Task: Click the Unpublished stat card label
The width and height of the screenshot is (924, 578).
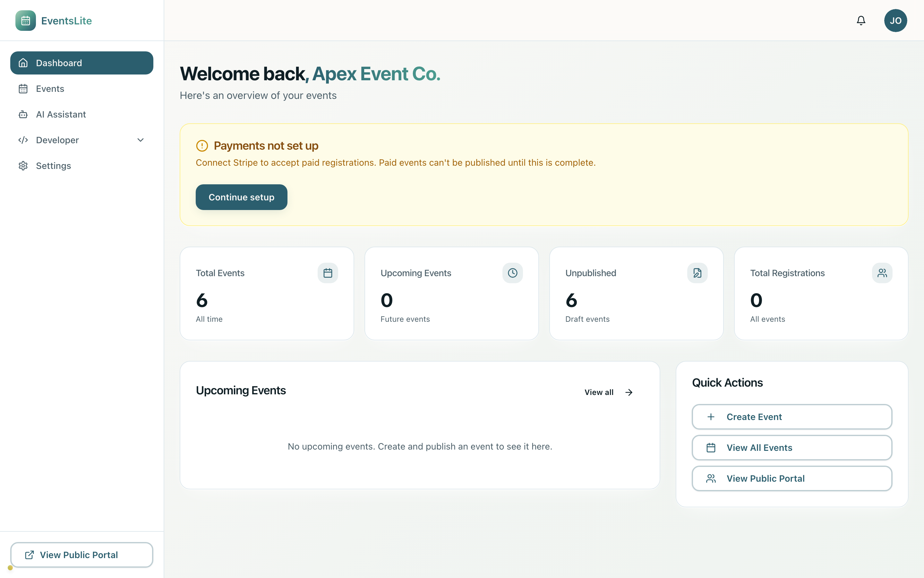Action: [x=591, y=273]
